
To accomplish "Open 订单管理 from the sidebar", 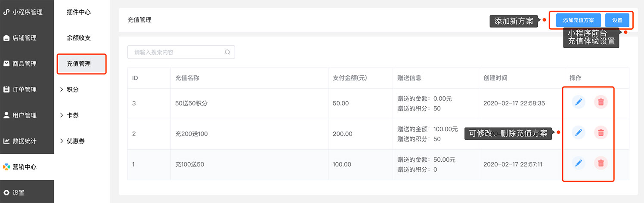I will [x=27, y=89].
